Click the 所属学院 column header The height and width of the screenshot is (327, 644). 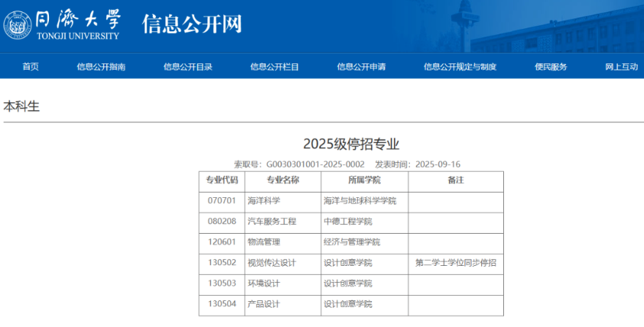pyautogui.click(x=364, y=181)
